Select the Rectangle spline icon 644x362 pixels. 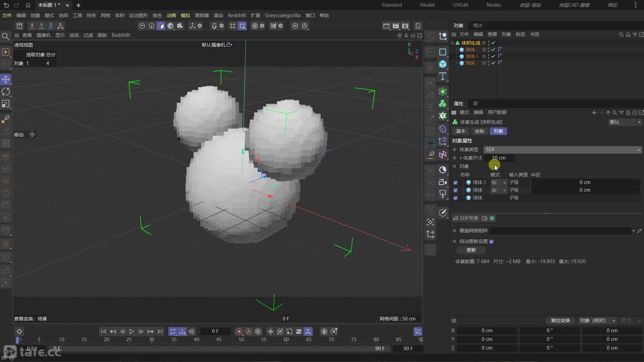(x=443, y=52)
